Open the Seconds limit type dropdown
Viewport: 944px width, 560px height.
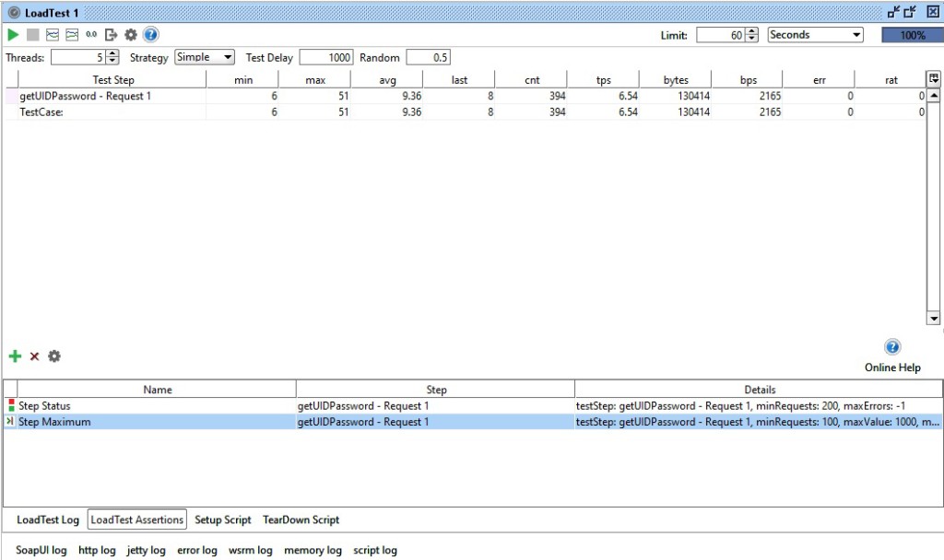(815, 35)
